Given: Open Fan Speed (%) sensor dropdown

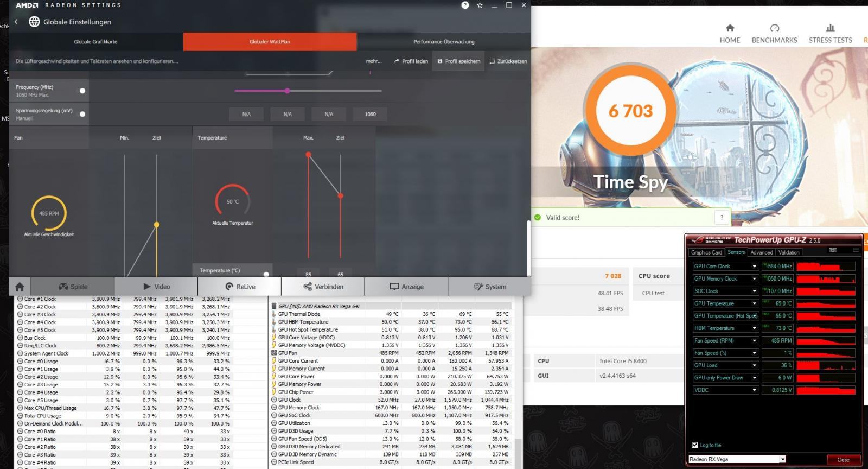Looking at the screenshot, I should pos(754,353).
